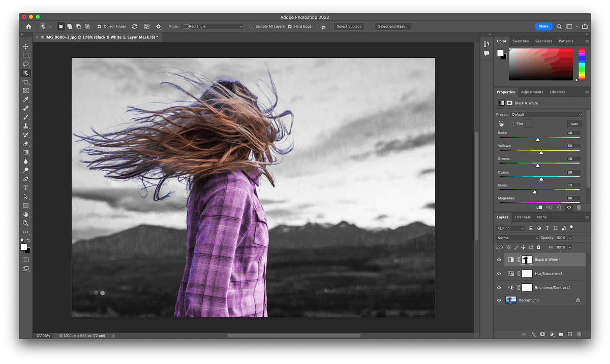Open the Mode Rectangle dropdown
The image size is (610, 364).
click(212, 26)
